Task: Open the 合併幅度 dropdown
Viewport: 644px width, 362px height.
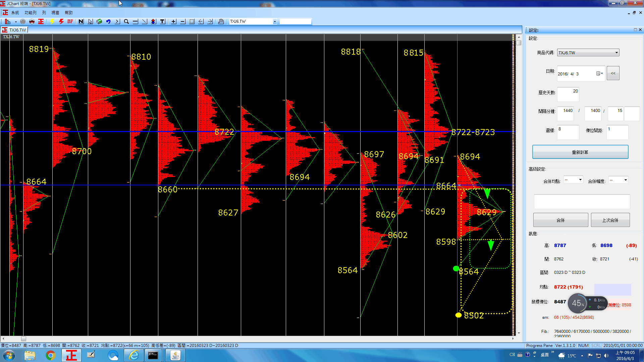Action: click(618, 180)
